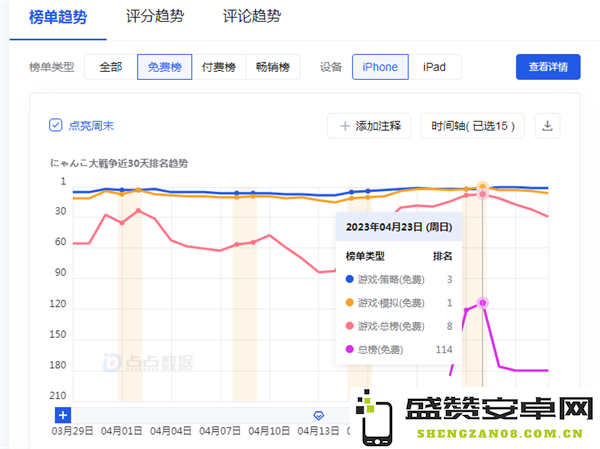
Task: Click the highlighted orange data point at top
Action: click(483, 187)
